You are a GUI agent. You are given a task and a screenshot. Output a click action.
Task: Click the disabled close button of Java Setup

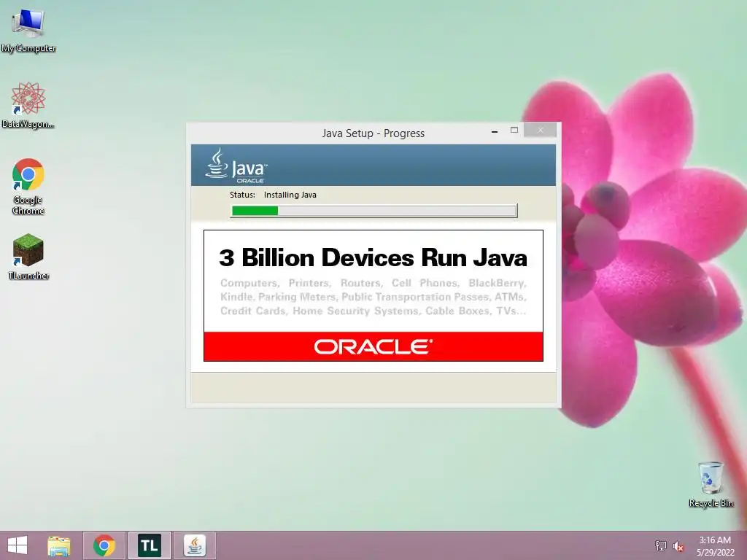[541, 130]
